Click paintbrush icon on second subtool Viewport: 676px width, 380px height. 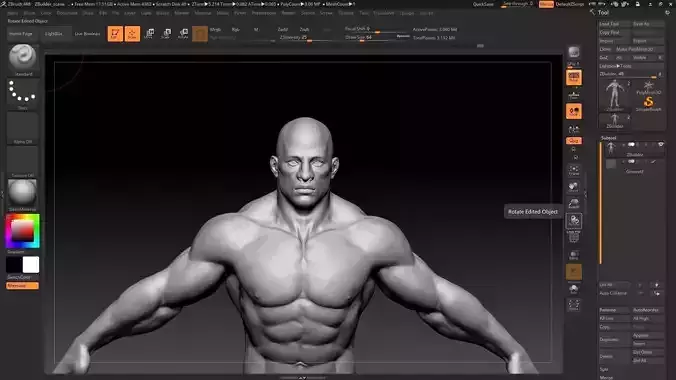pos(654,162)
